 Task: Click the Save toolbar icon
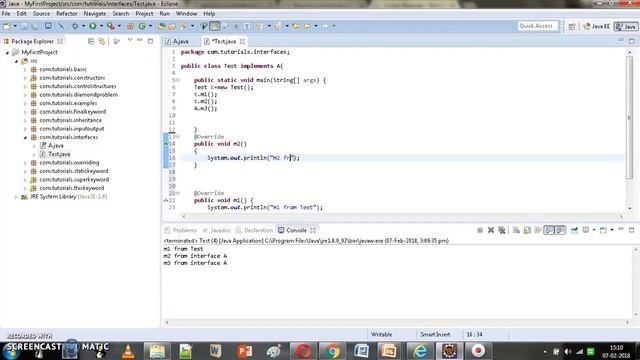24,26
